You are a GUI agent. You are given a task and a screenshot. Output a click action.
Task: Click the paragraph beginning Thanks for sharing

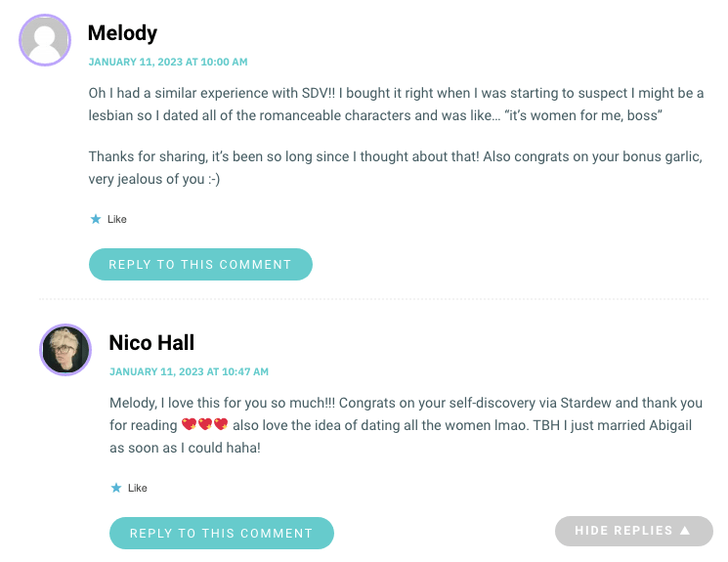(395, 168)
